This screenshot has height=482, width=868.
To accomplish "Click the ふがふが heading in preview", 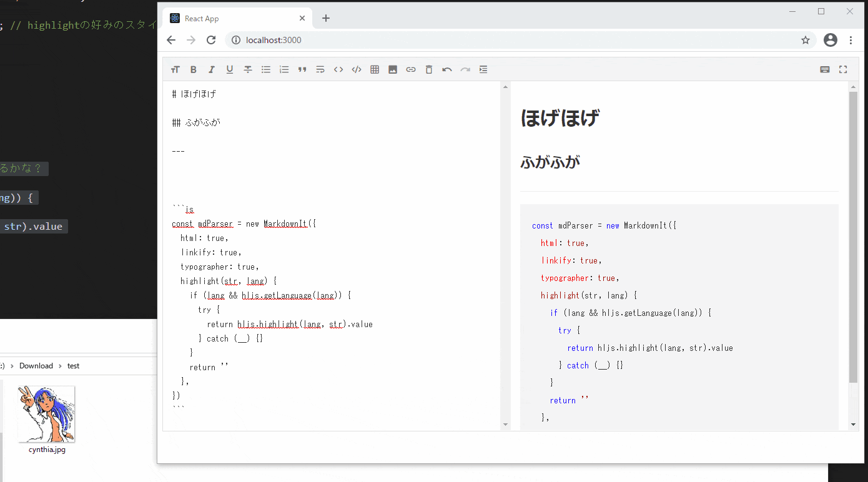I will (550, 162).
